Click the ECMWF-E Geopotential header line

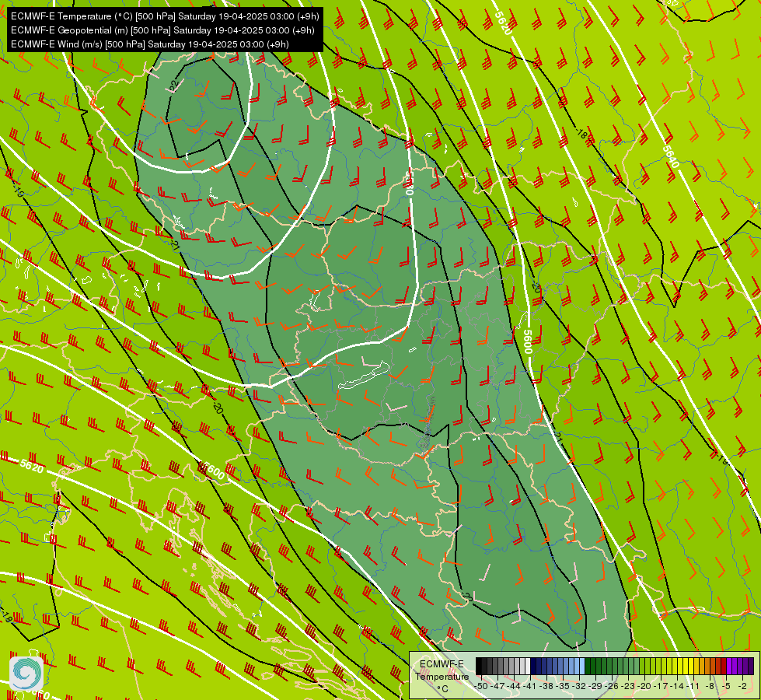(162, 30)
